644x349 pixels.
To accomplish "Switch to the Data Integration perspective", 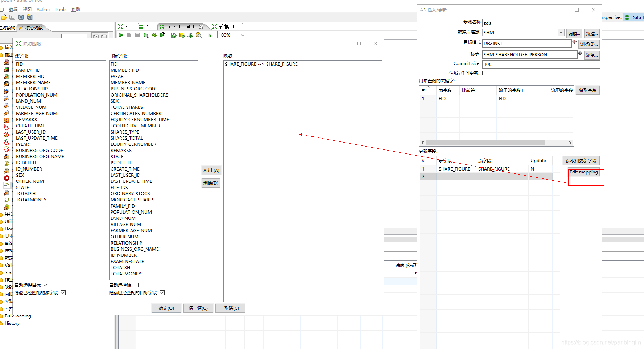I will tap(633, 17).
